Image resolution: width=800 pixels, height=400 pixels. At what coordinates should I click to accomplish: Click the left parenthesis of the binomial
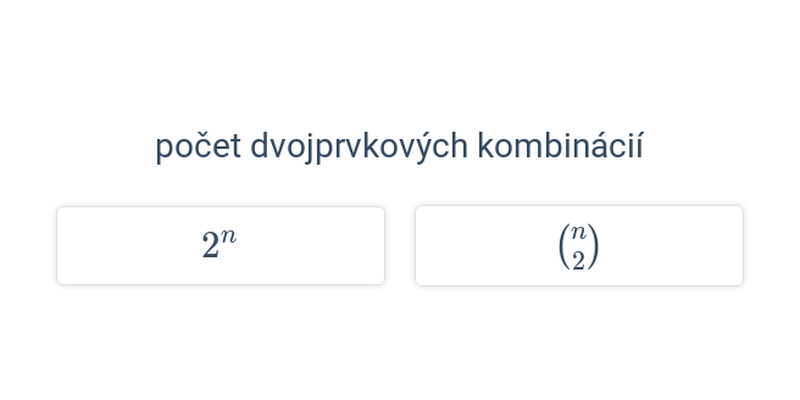click(x=564, y=247)
